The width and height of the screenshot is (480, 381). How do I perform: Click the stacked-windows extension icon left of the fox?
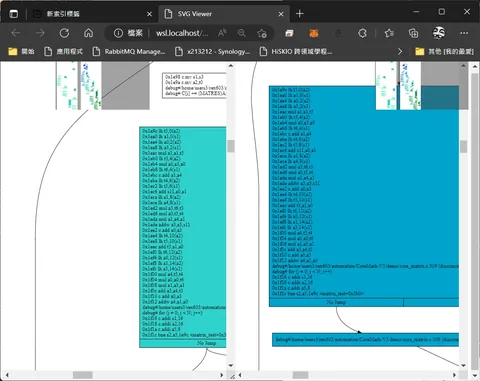tap(289, 33)
